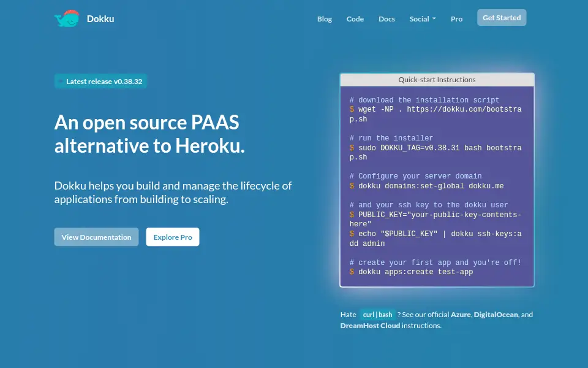Navigate to the Pro page
This screenshot has height=368, width=588.
[456, 19]
